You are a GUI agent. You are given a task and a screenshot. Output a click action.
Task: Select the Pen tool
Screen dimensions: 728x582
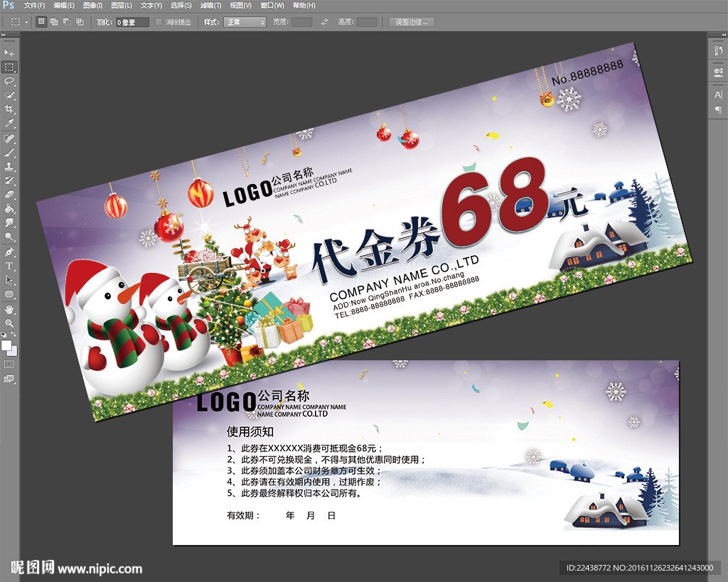tap(9, 252)
